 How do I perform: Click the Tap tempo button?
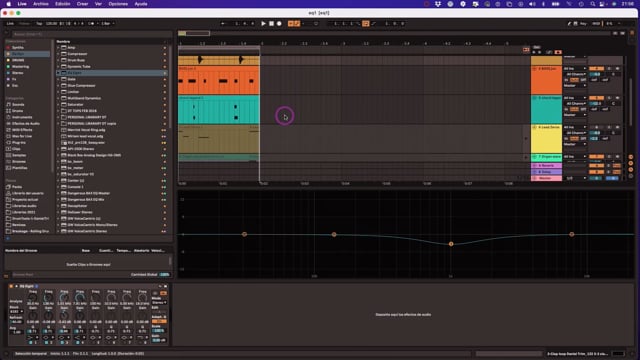coord(39,24)
